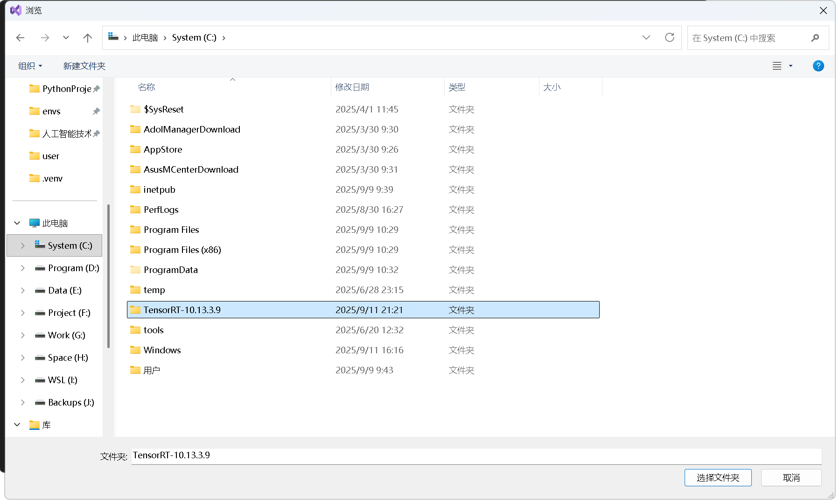Select Data (E:) drive icon
This screenshot has width=840, height=504.
pyautogui.click(x=40, y=291)
